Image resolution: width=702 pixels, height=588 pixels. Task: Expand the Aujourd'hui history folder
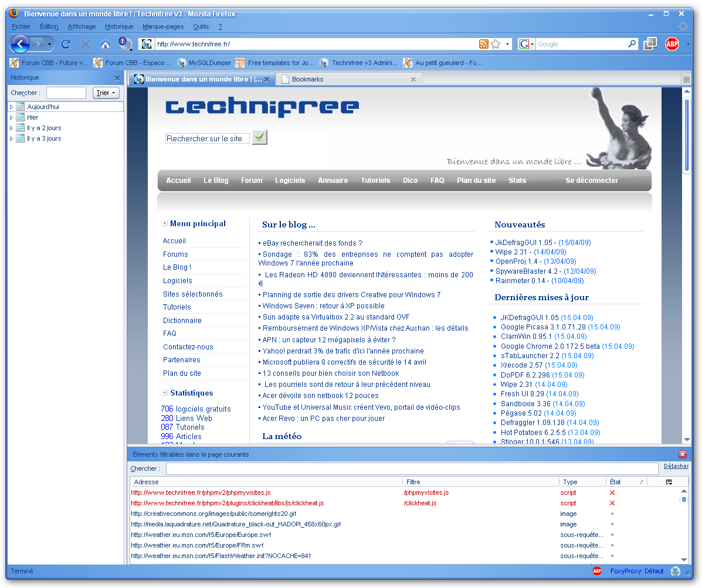coord(11,107)
